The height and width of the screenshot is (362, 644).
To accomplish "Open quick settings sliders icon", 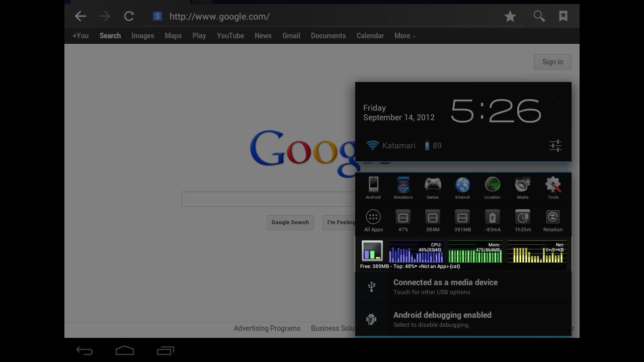I will [555, 146].
